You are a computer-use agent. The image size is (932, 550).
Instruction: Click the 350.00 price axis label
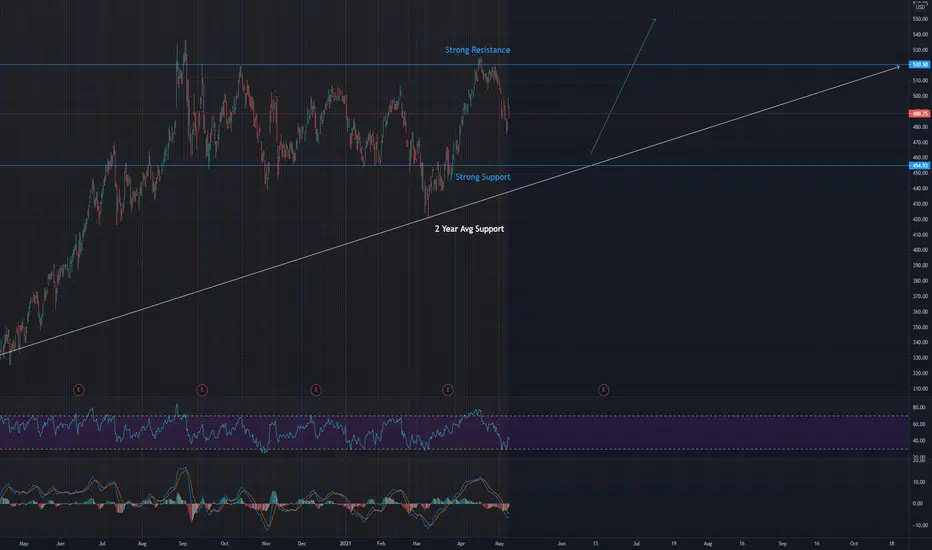[x=920, y=327]
